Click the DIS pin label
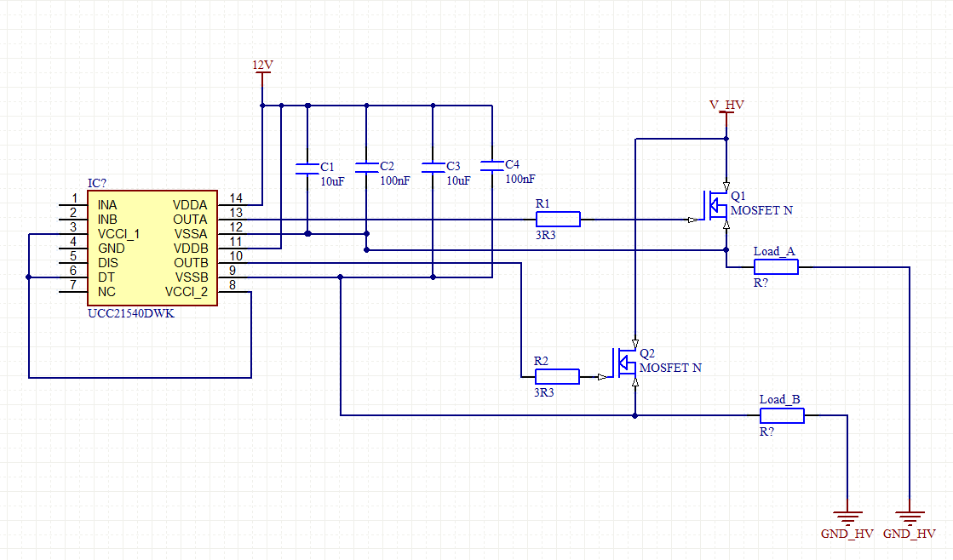The image size is (953, 560). pos(108,263)
